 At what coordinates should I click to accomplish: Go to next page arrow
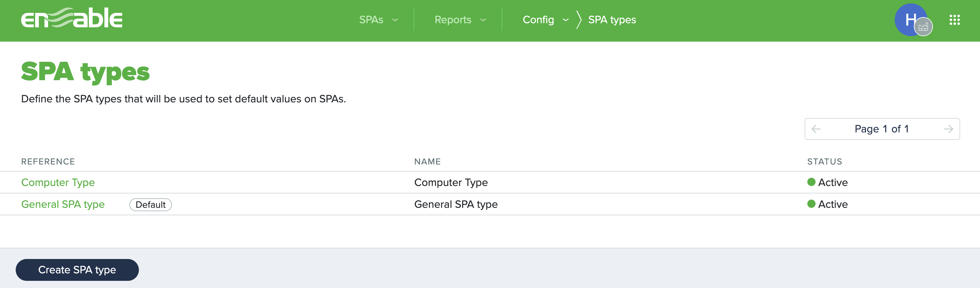pos(948,129)
